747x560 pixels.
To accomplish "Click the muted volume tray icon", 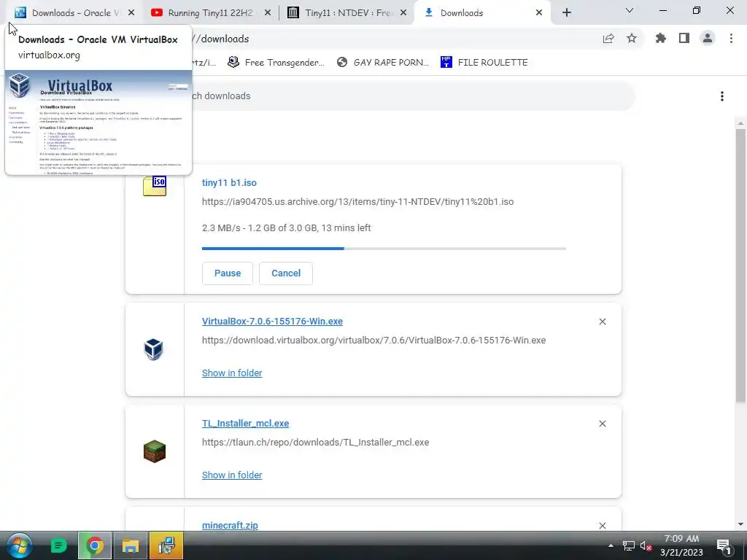I will [646, 545].
